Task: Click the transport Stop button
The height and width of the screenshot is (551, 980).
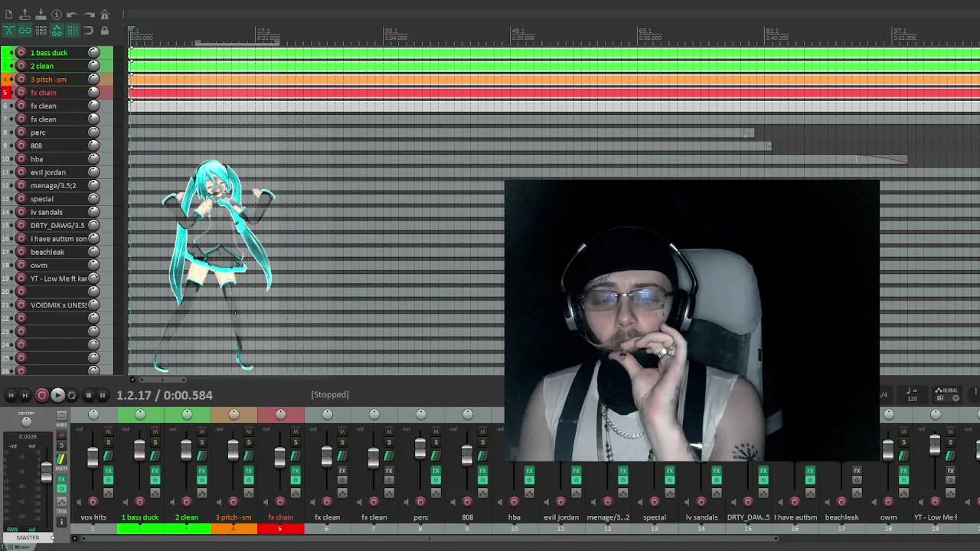Action: [89, 396]
